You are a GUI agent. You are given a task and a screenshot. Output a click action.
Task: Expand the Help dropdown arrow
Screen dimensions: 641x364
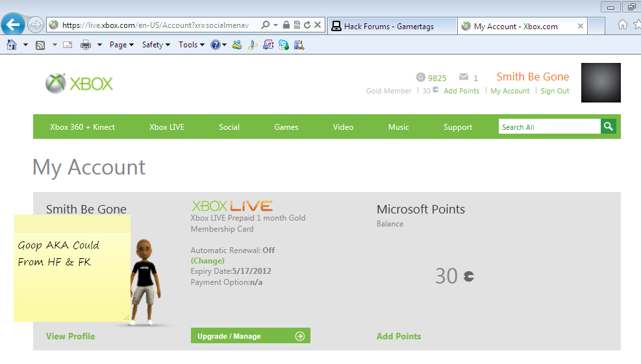pos(225,45)
